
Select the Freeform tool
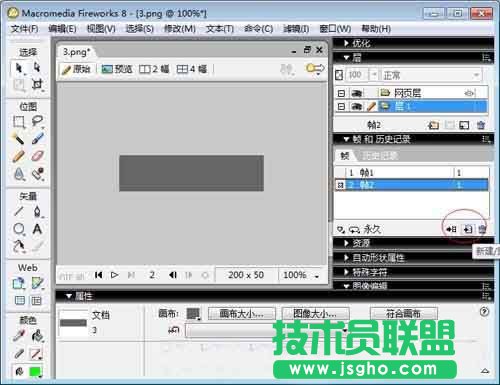[19, 246]
